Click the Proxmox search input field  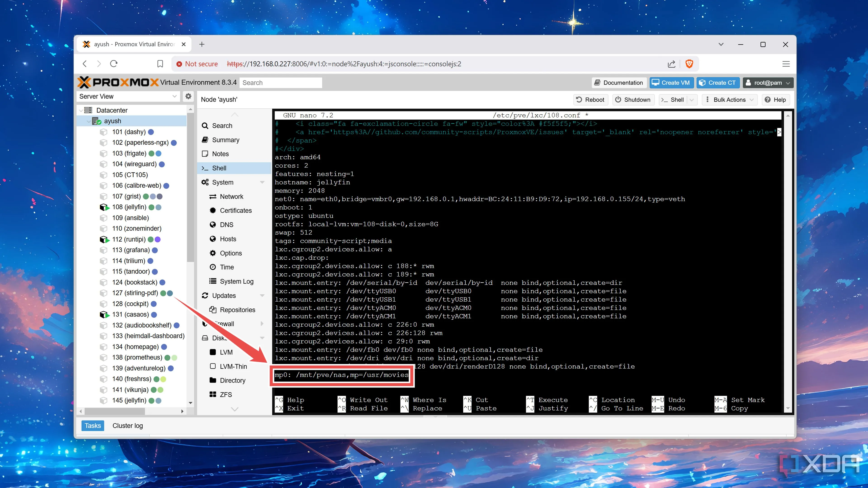pyautogui.click(x=281, y=82)
